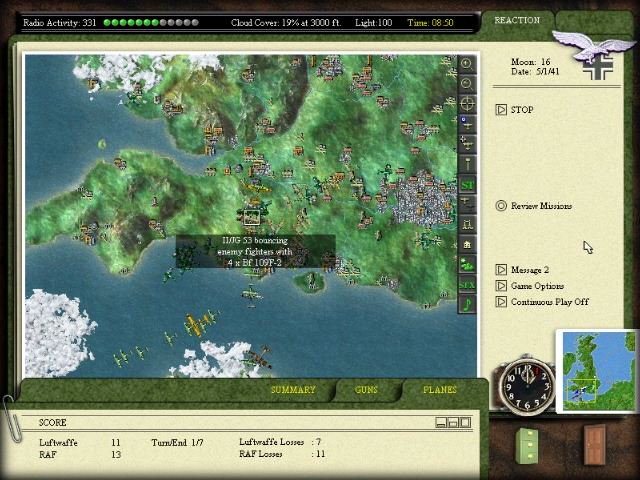640x480 pixels.
Task: Click the wooden exit door icon
Action: 594,444
